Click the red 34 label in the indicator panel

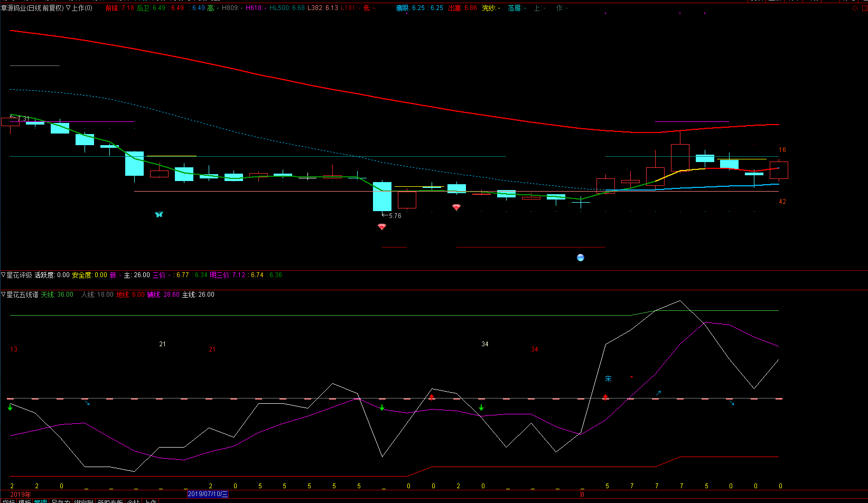click(x=535, y=349)
